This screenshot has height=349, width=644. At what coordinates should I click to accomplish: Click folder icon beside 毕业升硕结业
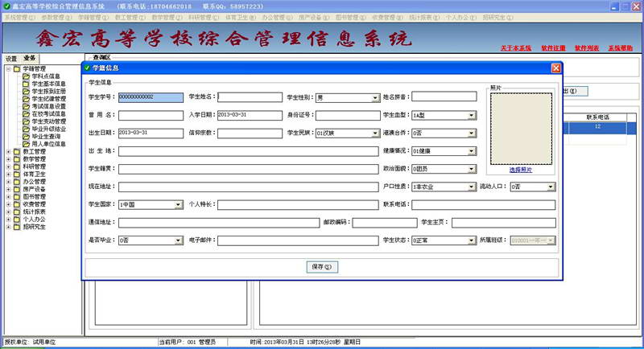point(26,129)
